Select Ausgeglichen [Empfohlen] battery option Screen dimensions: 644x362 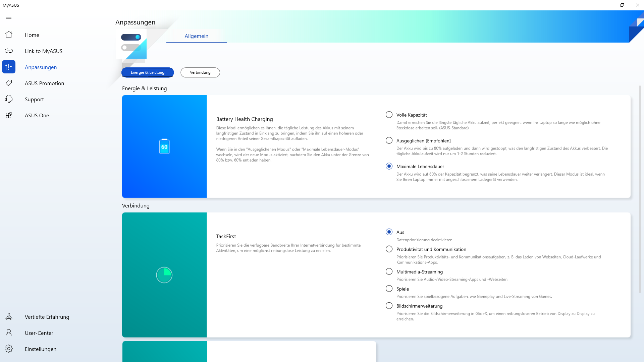389,141
